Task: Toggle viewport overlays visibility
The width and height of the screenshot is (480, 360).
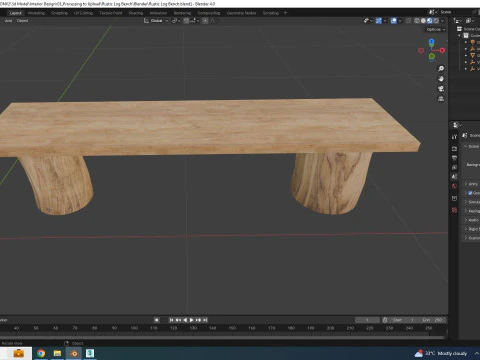Action: coord(394,21)
